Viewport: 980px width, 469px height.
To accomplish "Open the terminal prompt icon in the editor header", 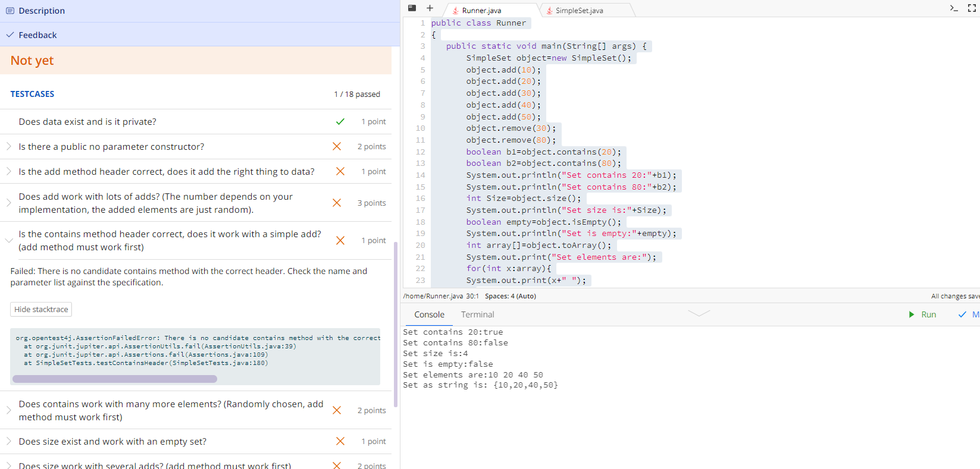I will [x=954, y=8].
